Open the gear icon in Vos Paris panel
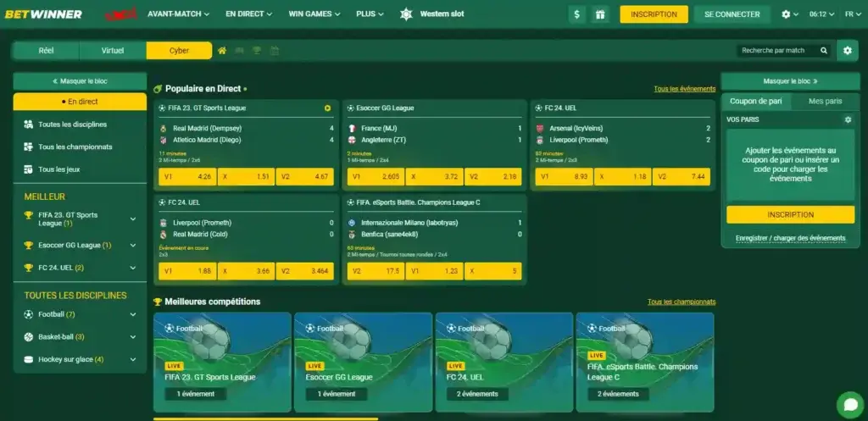This screenshot has width=868, height=421. pos(848,119)
